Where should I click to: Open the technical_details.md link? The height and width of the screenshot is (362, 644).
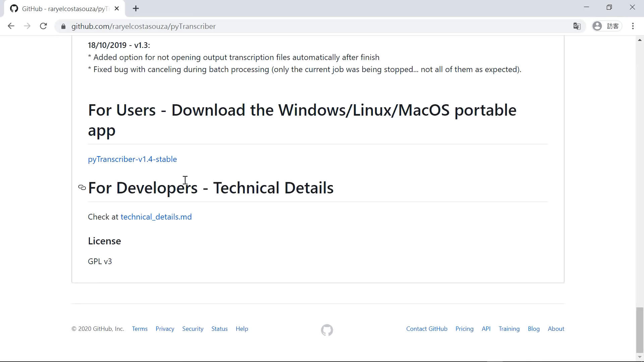point(156,217)
